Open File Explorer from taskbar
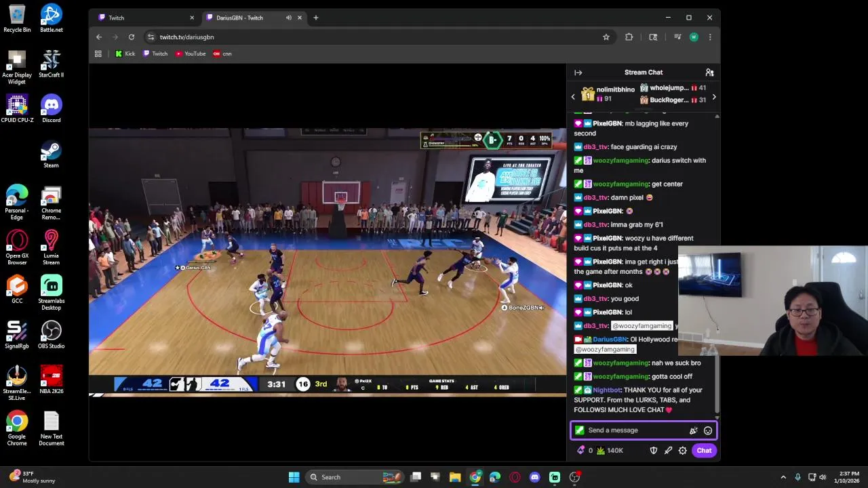 click(x=455, y=477)
